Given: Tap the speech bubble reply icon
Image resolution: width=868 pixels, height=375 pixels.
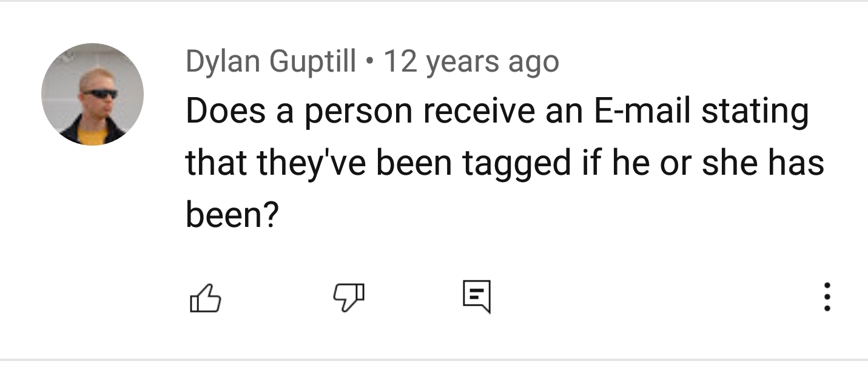Looking at the screenshot, I should point(476,297).
